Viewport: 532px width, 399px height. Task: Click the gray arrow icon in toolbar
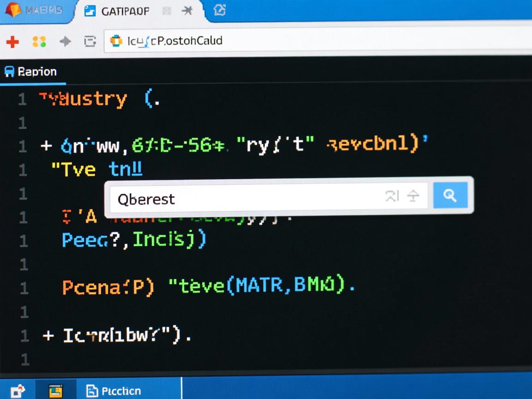point(65,42)
